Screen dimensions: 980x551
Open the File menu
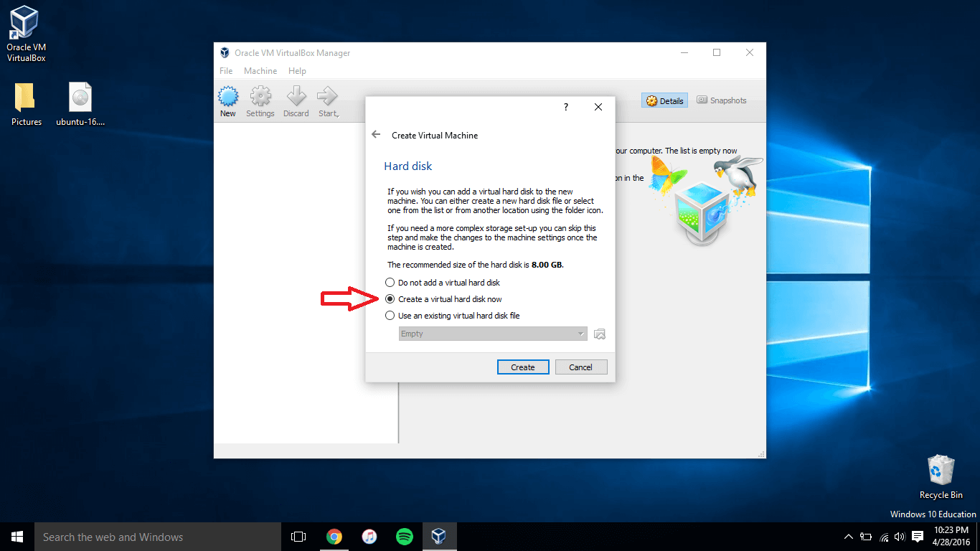[226, 71]
